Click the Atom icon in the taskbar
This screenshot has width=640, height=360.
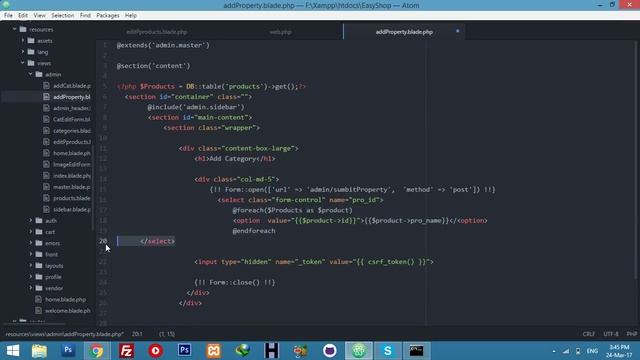pos(359,351)
